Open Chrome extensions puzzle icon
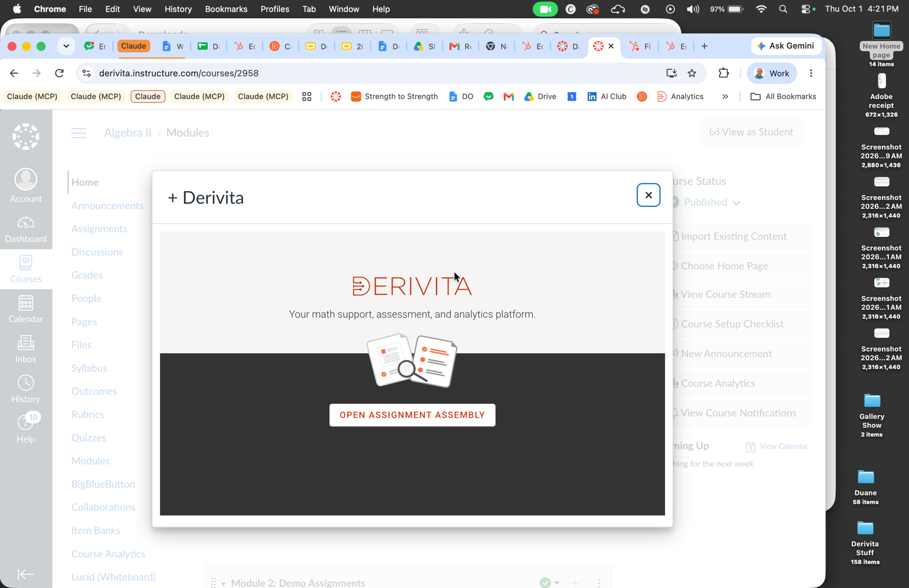909x588 pixels. pyautogui.click(x=724, y=73)
